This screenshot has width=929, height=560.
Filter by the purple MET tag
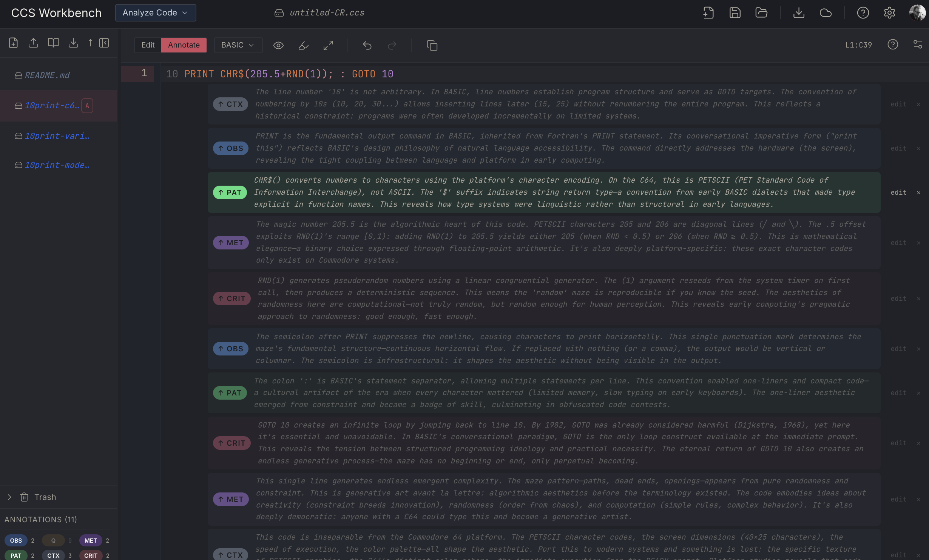91,540
